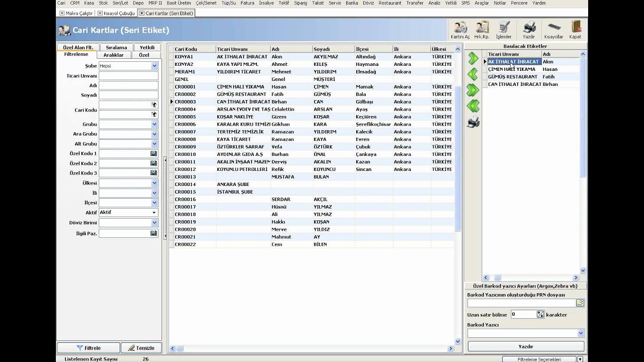Click the Filtreleme Seçenekleri button
This screenshot has height=362, width=644.
(x=539, y=359)
